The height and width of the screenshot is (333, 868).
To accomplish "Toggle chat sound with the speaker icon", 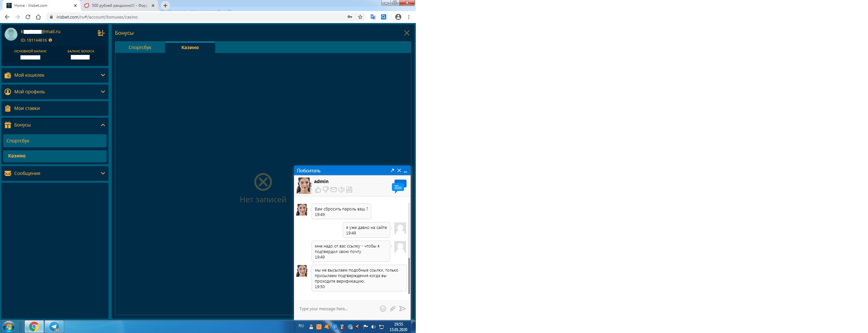I will tap(341, 190).
